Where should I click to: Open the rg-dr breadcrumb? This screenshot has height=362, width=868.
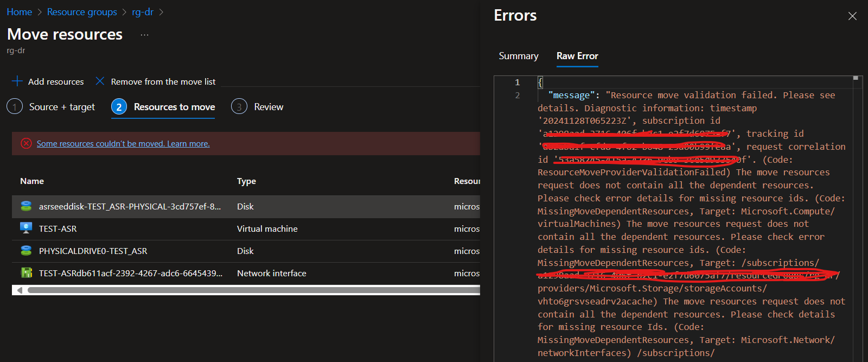point(143,12)
